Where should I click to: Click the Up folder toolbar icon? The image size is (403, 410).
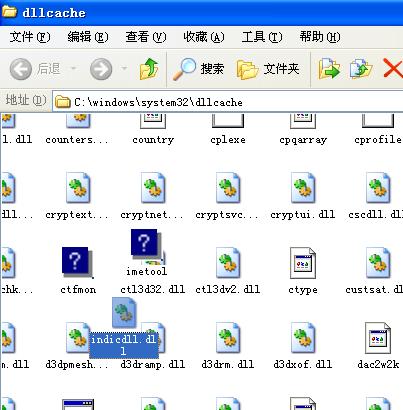point(149,69)
